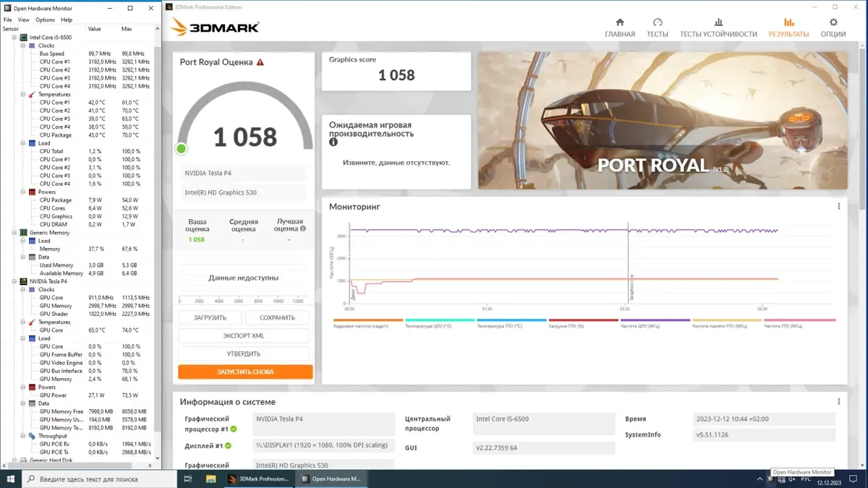
Task: Open stress tests (ТЕСТЫ УСТОЙЧИВОСТИ) icon
Action: point(718,22)
